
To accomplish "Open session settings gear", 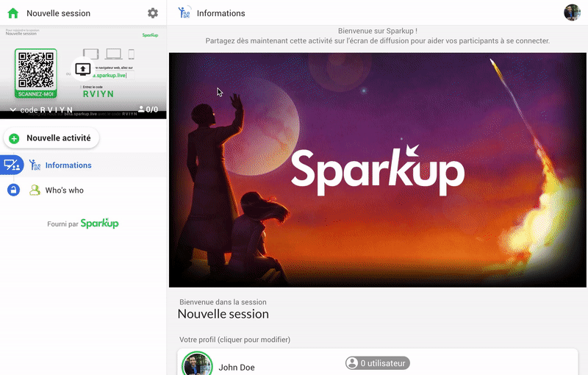I will click(x=153, y=13).
